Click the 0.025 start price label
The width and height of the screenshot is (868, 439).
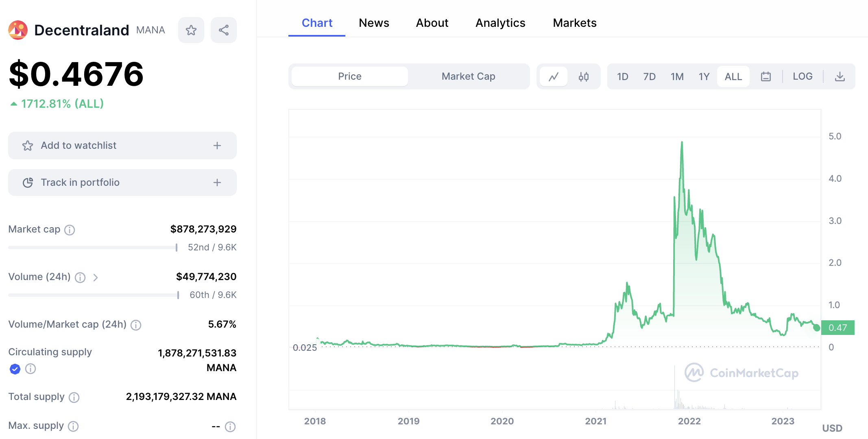pos(305,348)
